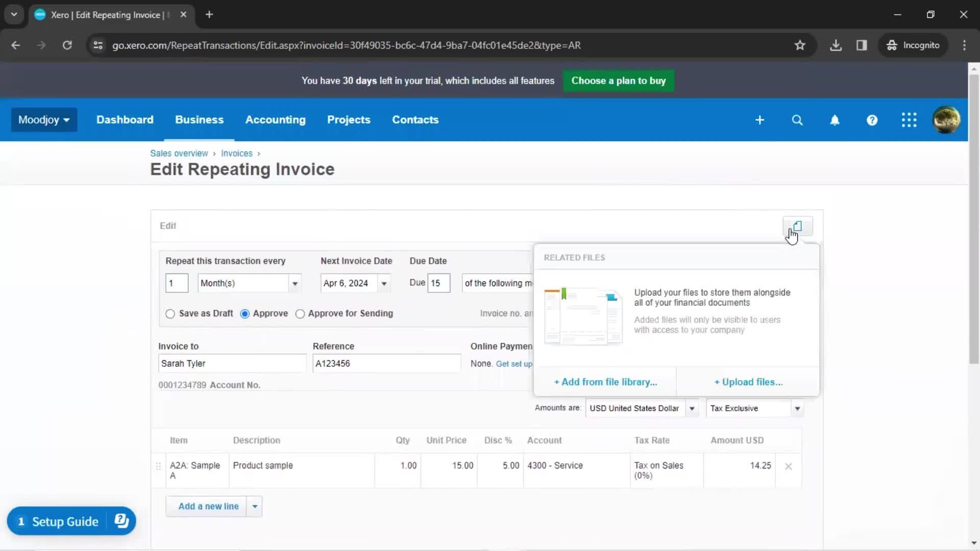
Task: Click 1.00 quantity cell
Action: [398, 471]
